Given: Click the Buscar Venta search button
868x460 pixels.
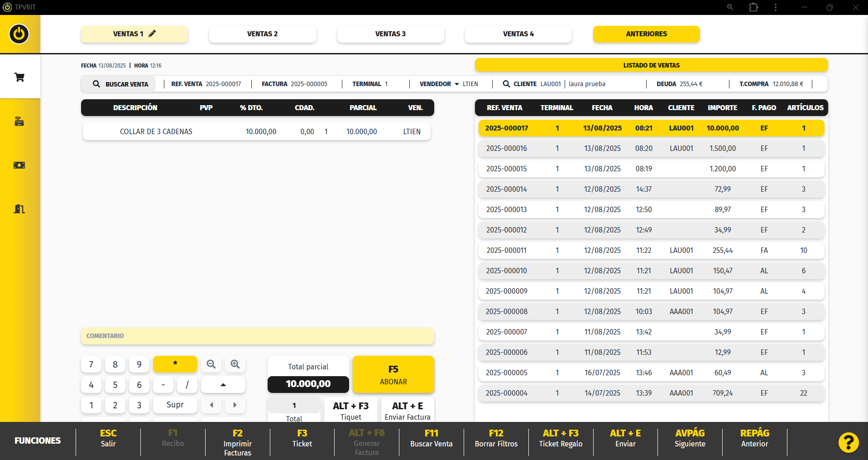Looking at the screenshot, I should 120,84.
